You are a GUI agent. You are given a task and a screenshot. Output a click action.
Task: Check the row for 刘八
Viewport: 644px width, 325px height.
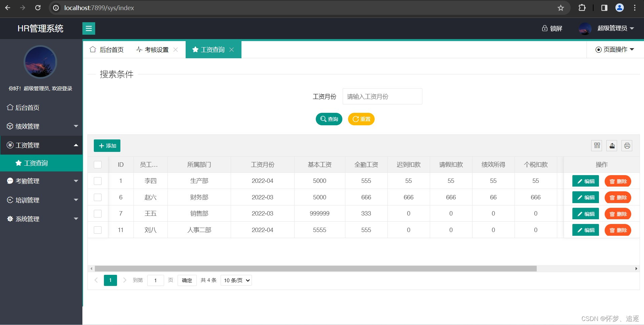coord(98,230)
